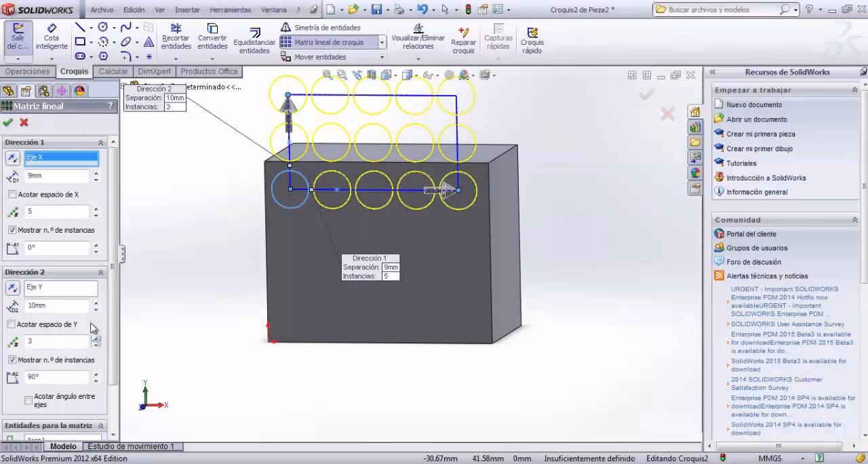Switch to the Operaciones tab
This screenshot has height=464, width=868.
click(28, 71)
